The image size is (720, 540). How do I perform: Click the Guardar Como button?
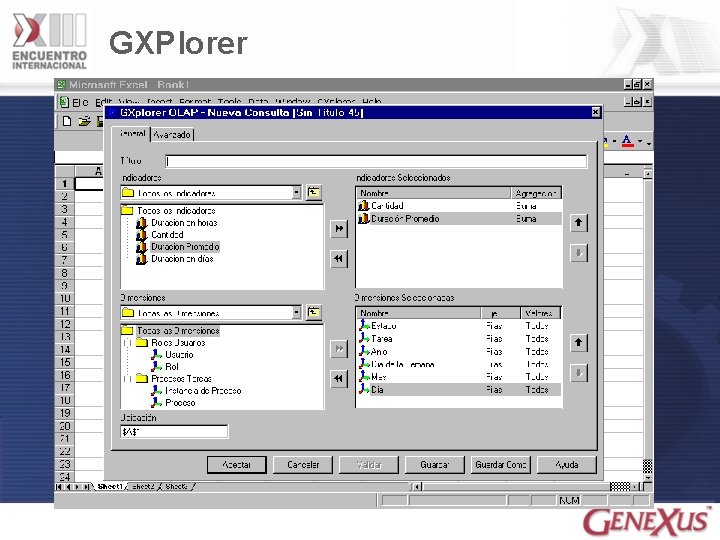point(501,465)
